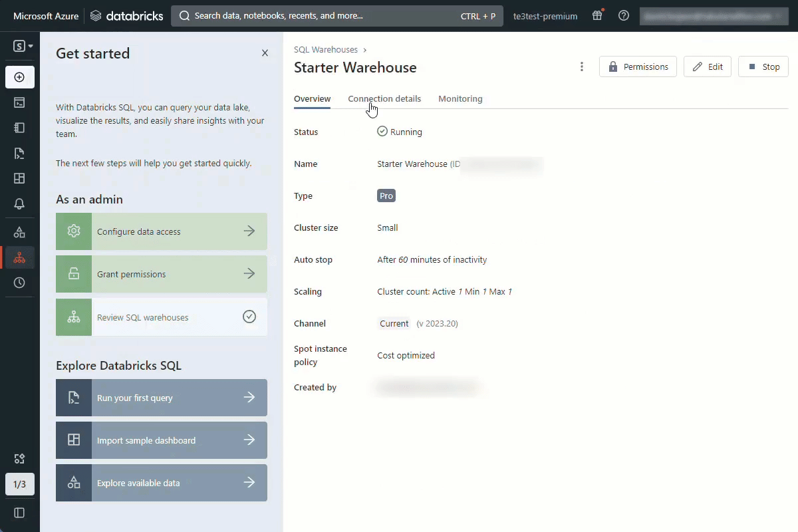
Task: Start Run your first query step
Action: point(162,398)
